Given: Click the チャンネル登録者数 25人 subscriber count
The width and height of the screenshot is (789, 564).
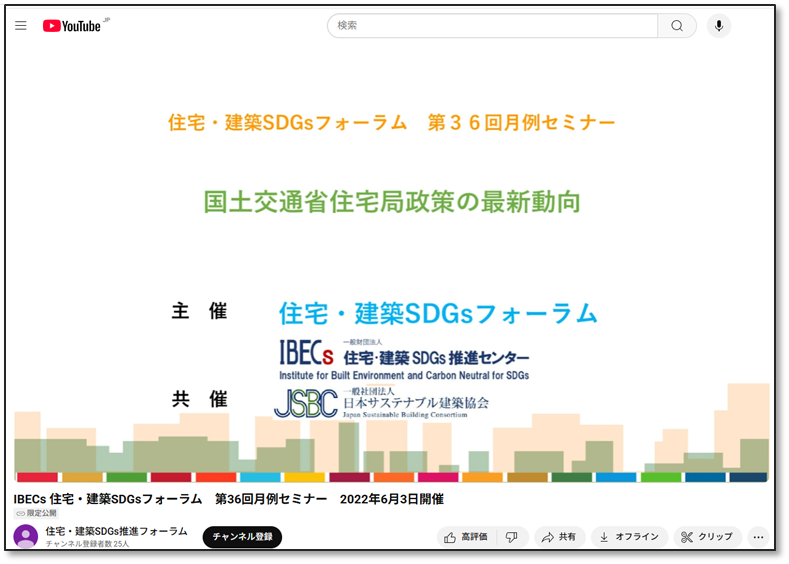Looking at the screenshot, I should (x=87, y=544).
